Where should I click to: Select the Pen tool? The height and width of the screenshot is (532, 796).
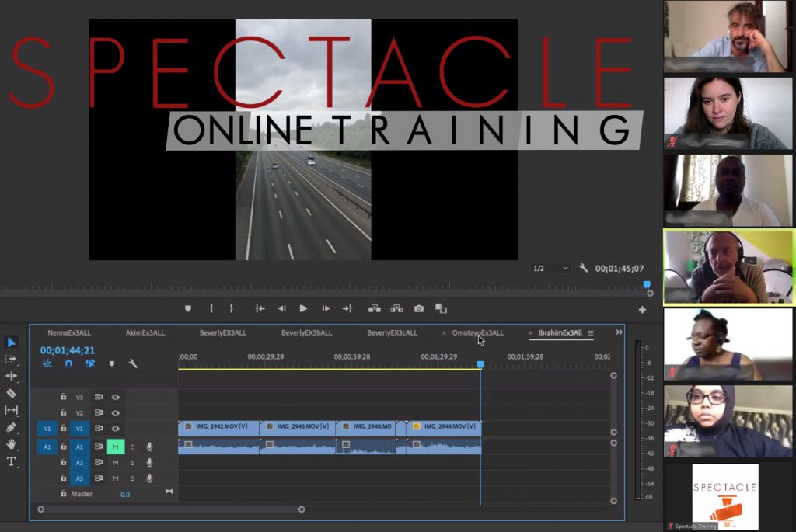point(11,427)
